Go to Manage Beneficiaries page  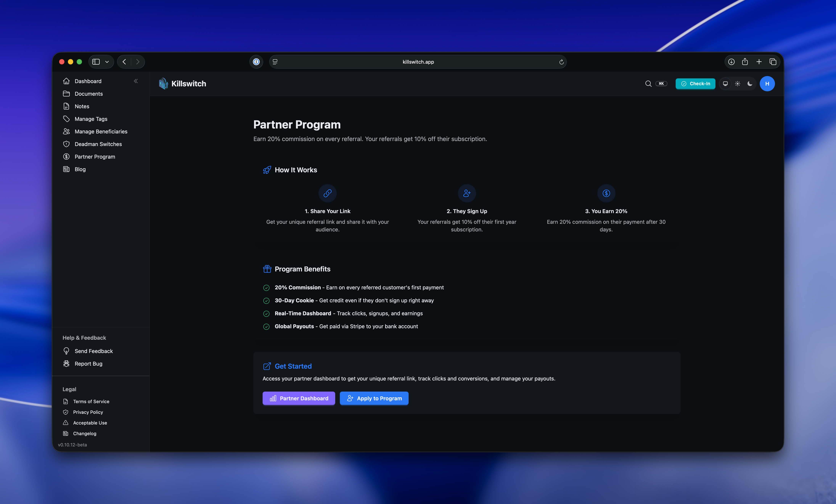101,132
